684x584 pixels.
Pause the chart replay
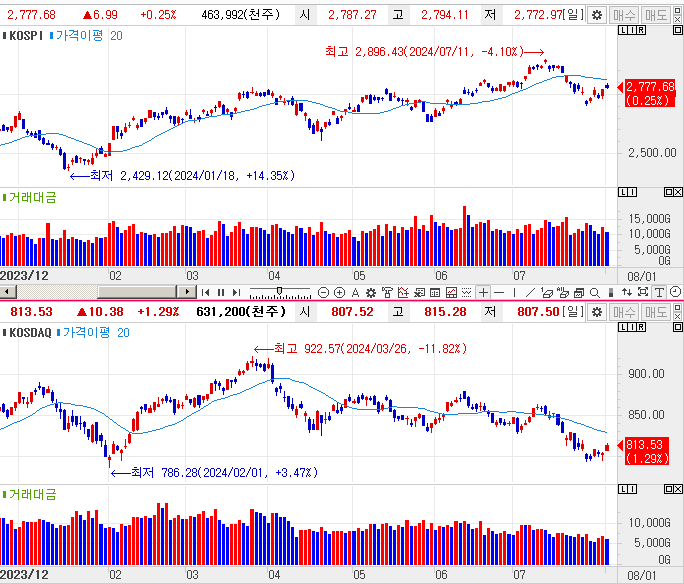tap(221, 292)
